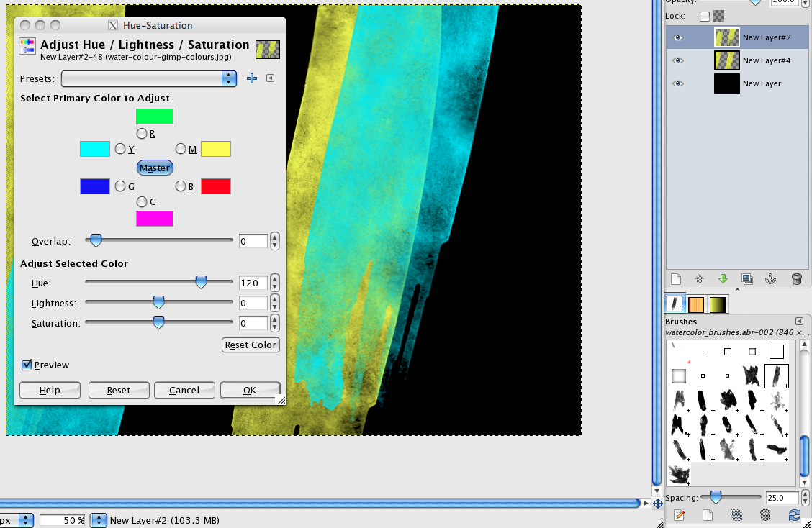Click the Cancel button

click(184, 391)
